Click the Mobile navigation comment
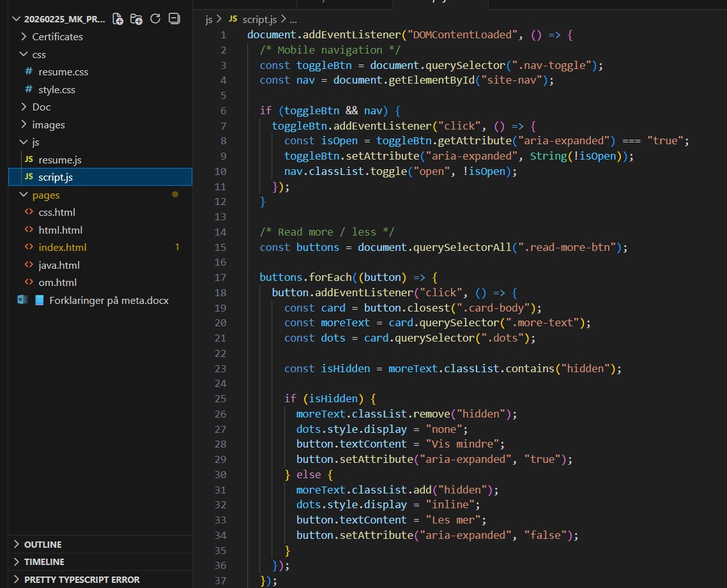 click(330, 50)
